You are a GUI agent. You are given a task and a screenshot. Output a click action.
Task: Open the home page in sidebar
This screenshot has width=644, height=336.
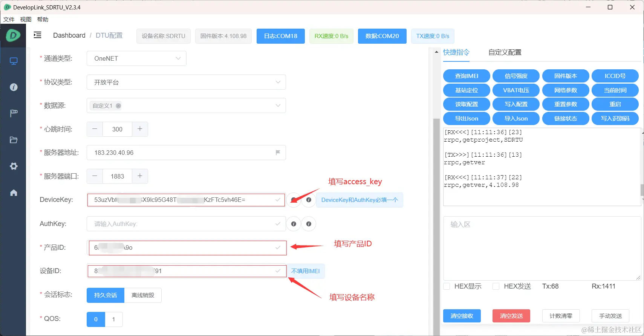point(14,193)
